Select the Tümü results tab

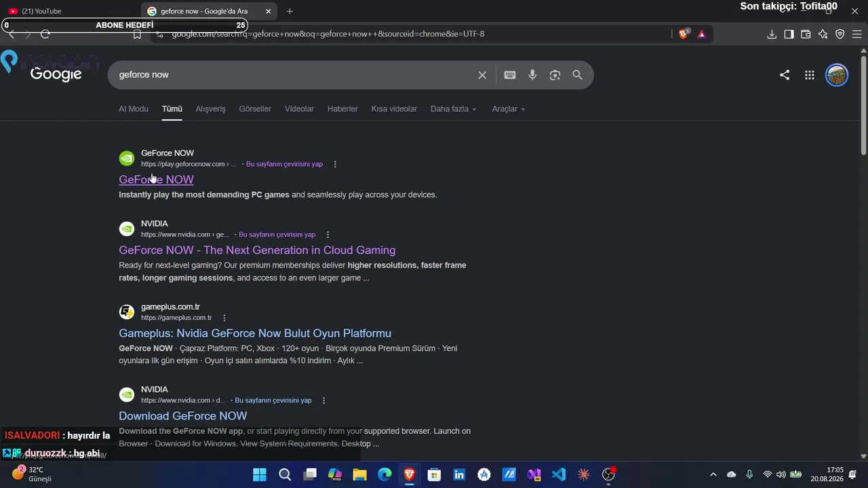click(x=172, y=109)
